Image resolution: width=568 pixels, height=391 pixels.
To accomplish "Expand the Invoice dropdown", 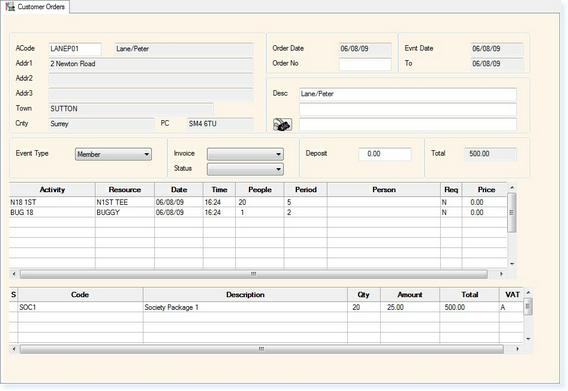I will pyautogui.click(x=245, y=154).
